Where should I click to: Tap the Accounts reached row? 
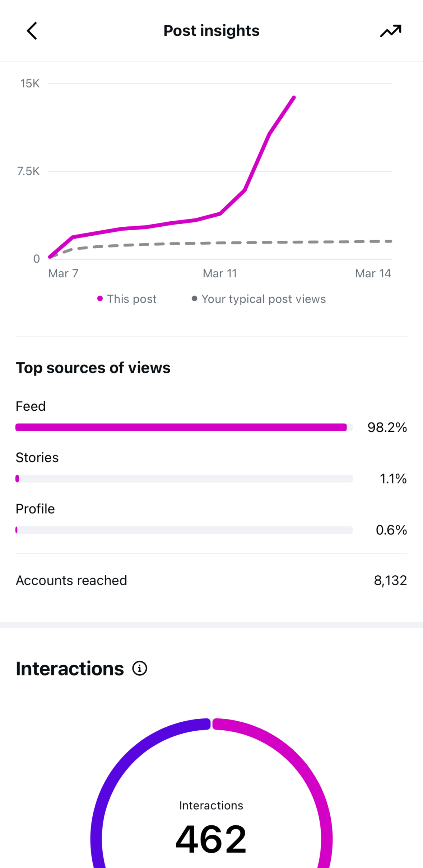pos(71,580)
